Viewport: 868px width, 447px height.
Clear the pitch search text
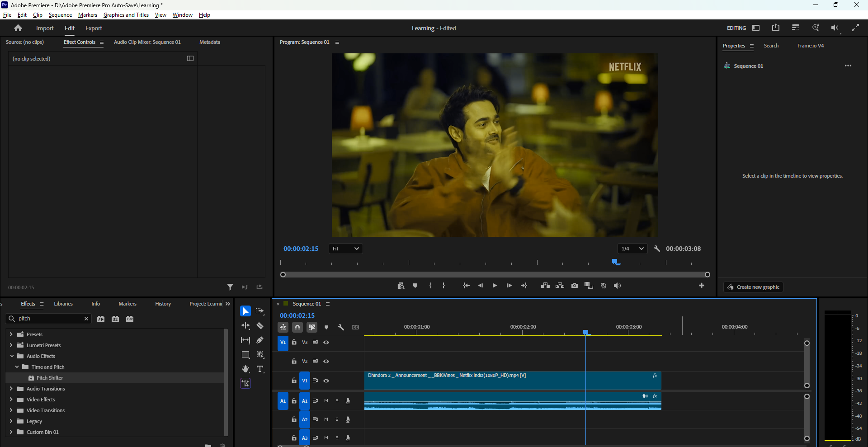(x=86, y=319)
